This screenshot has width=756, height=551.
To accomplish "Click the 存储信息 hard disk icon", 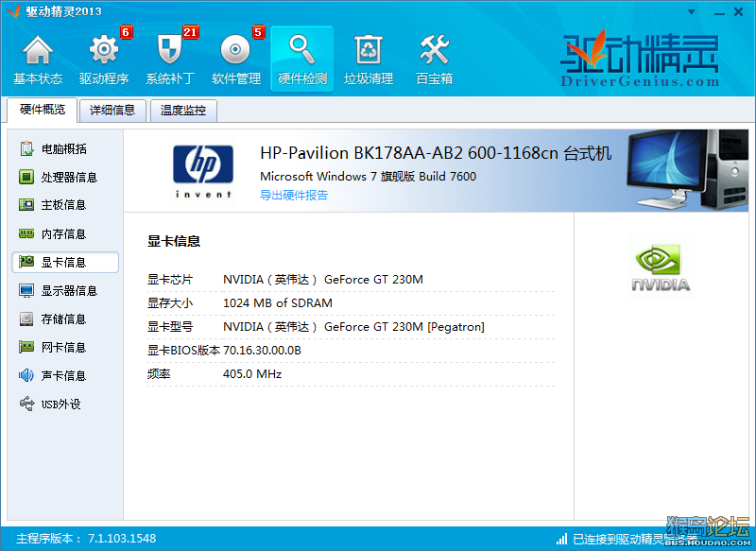I will point(26,319).
